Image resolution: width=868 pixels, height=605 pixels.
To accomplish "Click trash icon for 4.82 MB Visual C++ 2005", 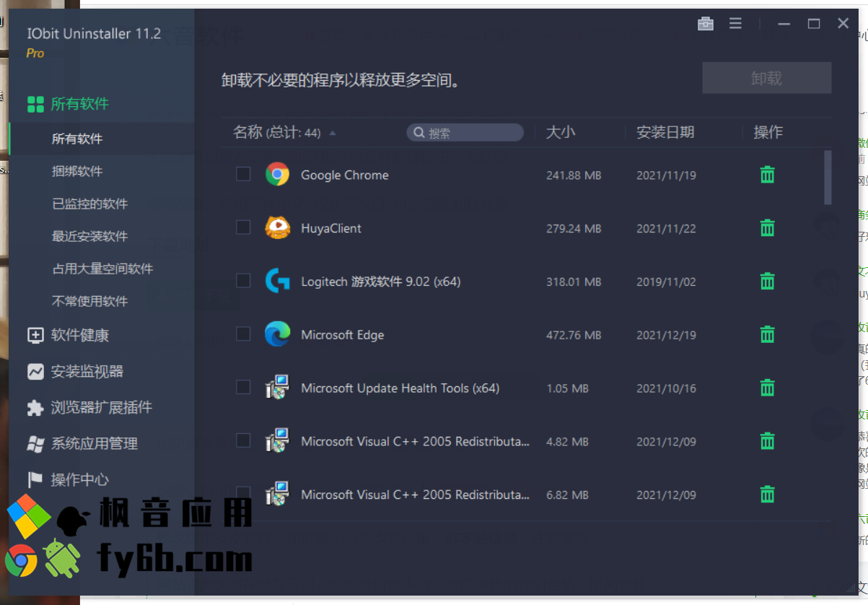I will pyautogui.click(x=767, y=441).
